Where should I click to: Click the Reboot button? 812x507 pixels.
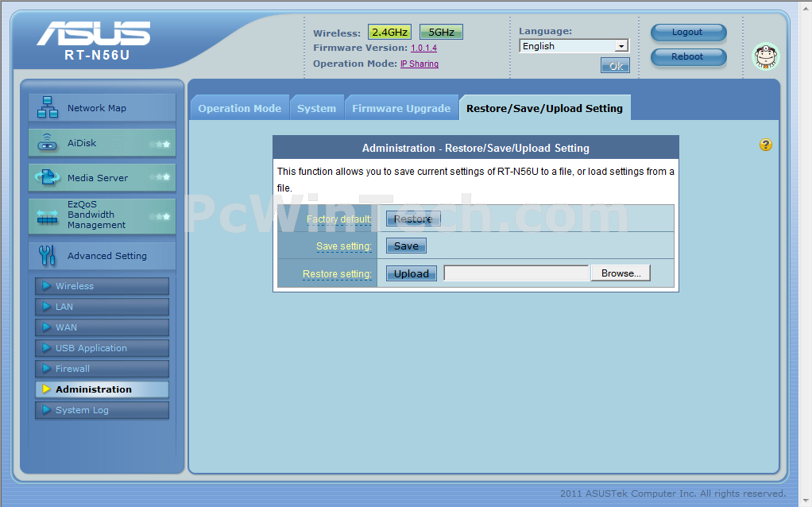[x=688, y=57]
